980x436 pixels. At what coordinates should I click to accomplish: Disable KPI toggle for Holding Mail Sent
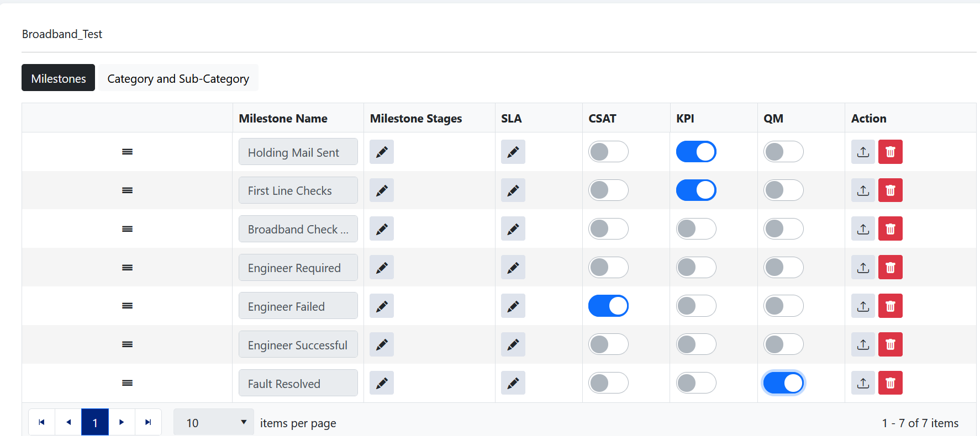click(696, 152)
